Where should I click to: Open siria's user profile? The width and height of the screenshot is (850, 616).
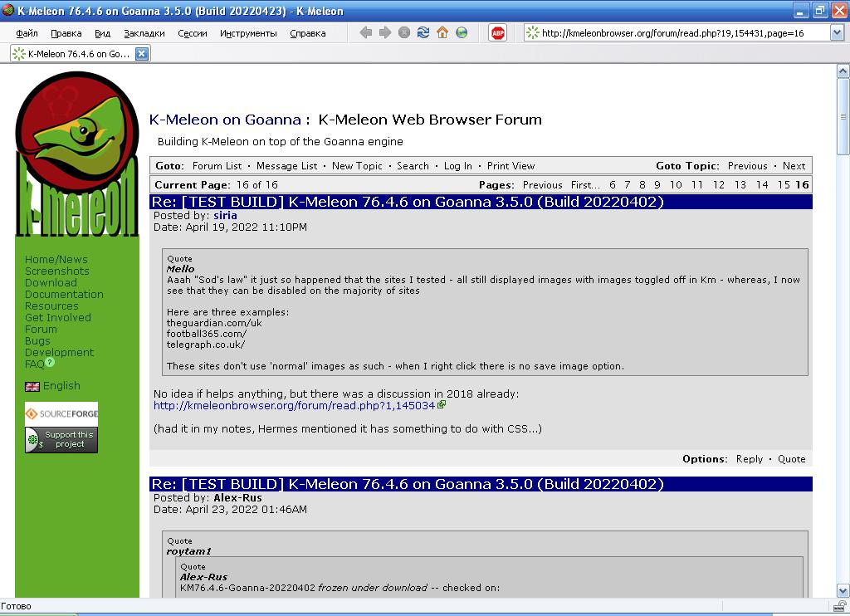(x=225, y=215)
